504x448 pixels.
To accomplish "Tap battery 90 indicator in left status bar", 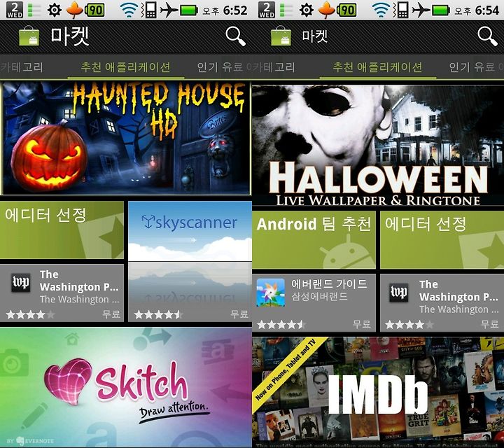I will coord(94,10).
